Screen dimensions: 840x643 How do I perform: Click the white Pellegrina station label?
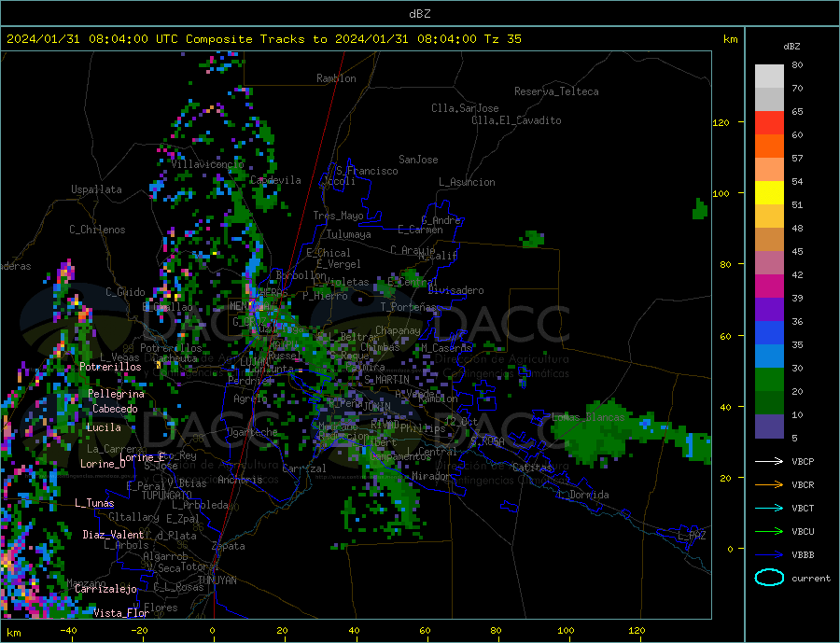tap(117, 394)
